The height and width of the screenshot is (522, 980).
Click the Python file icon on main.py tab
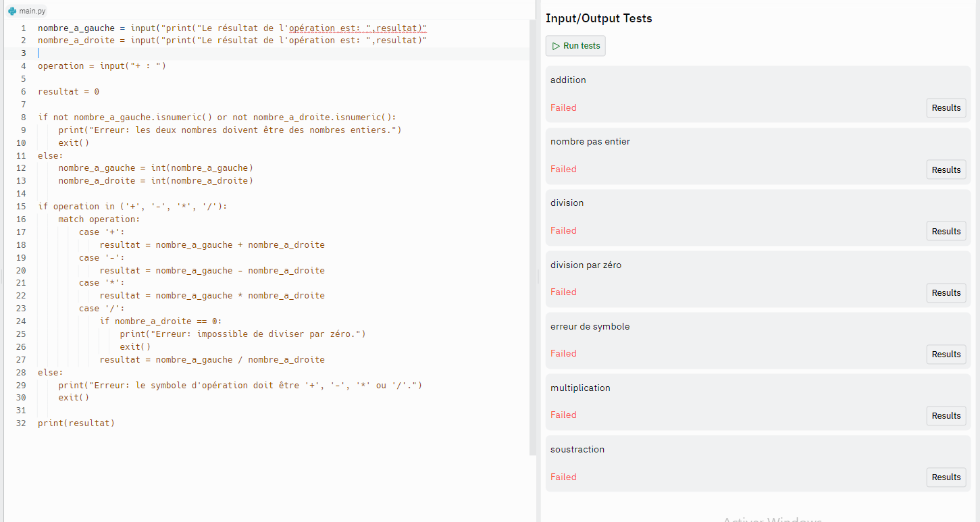coord(11,11)
